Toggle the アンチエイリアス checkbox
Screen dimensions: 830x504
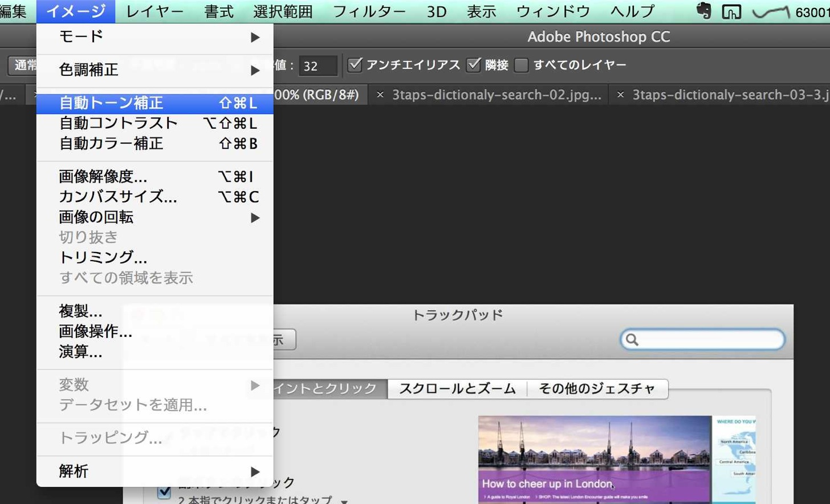355,64
